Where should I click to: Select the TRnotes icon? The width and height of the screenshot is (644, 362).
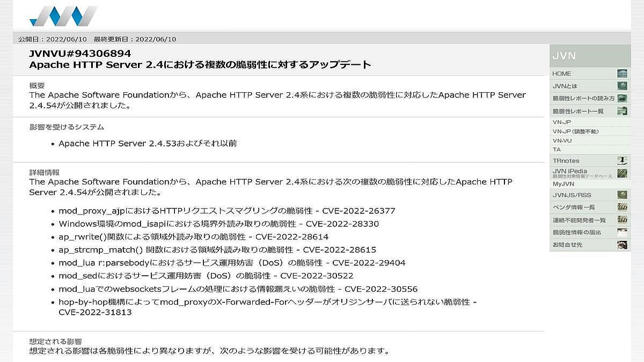[x=621, y=160]
